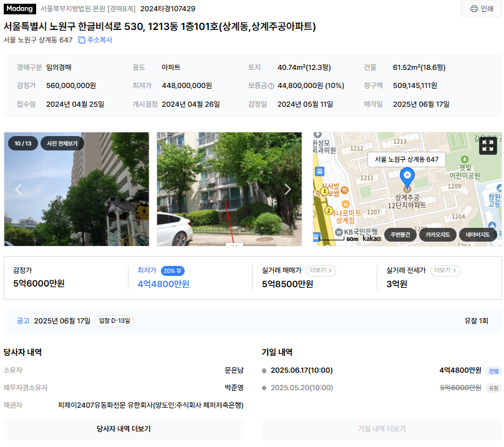Image resolution: width=504 pixels, height=447 pixels.
Task: Click the 입찰 D-13일 badge
Action: point(114,321)
